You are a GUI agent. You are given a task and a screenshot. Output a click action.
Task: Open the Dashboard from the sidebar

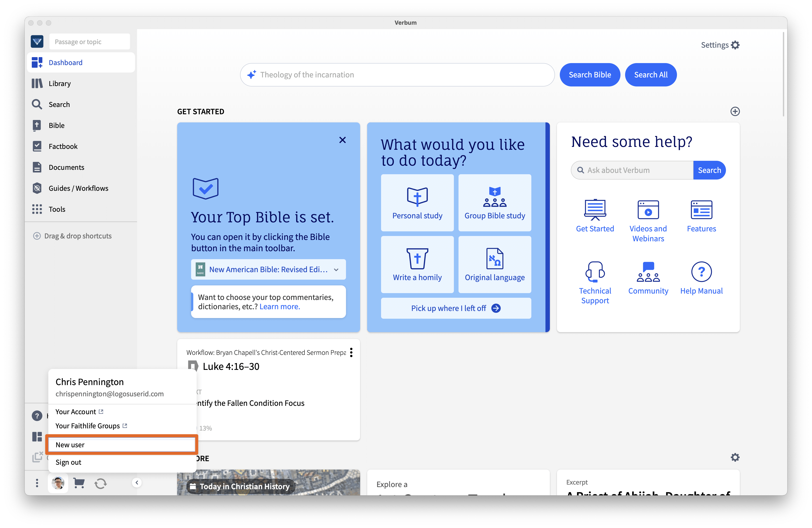click(81, 62)
